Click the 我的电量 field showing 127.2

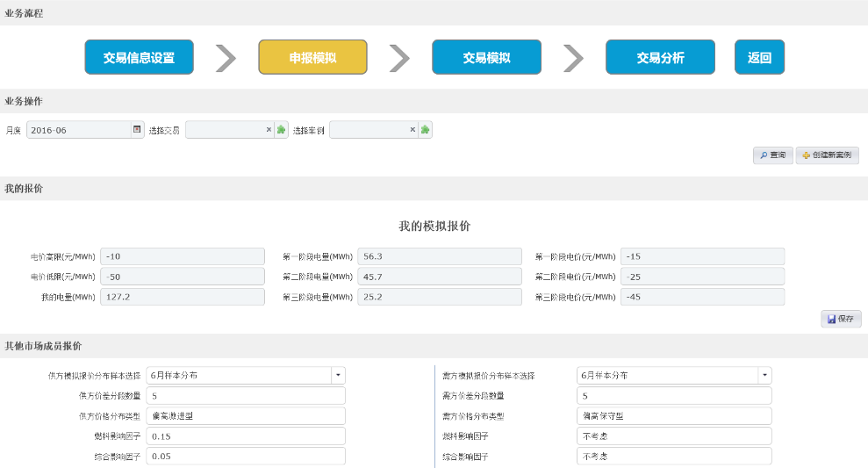tap(183, 297)
